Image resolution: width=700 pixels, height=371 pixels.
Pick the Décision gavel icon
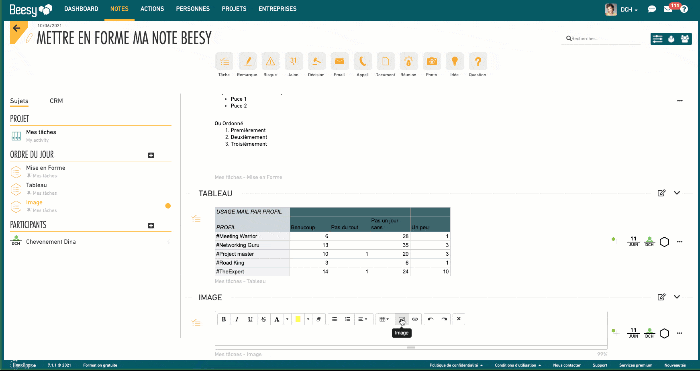[316, 61]
